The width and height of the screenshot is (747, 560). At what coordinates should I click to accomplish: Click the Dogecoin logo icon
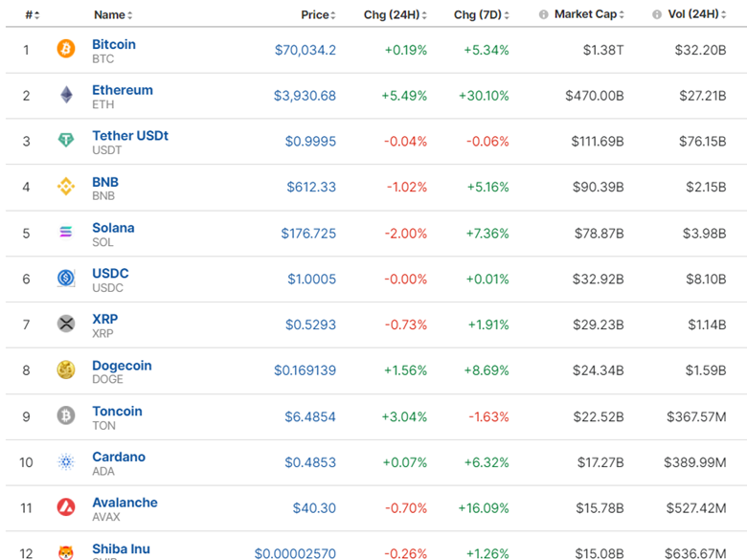click(x=66, y=370)
